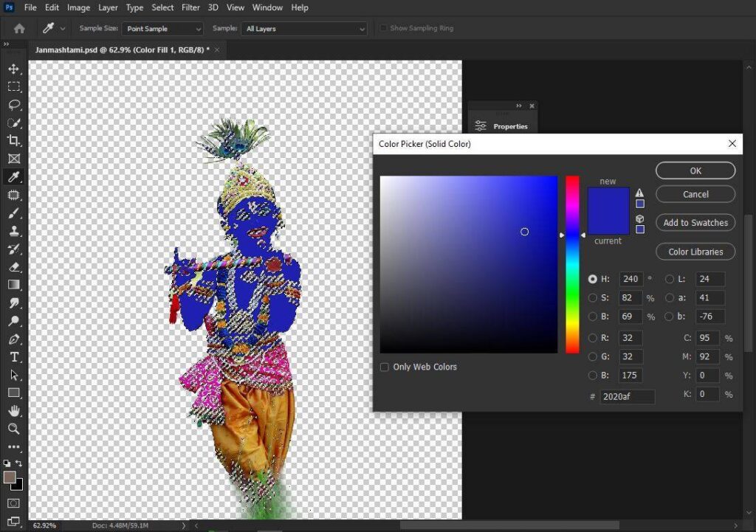Click OK in the Color Picker
The image size is (756, 532).
[x=695, y=170]
